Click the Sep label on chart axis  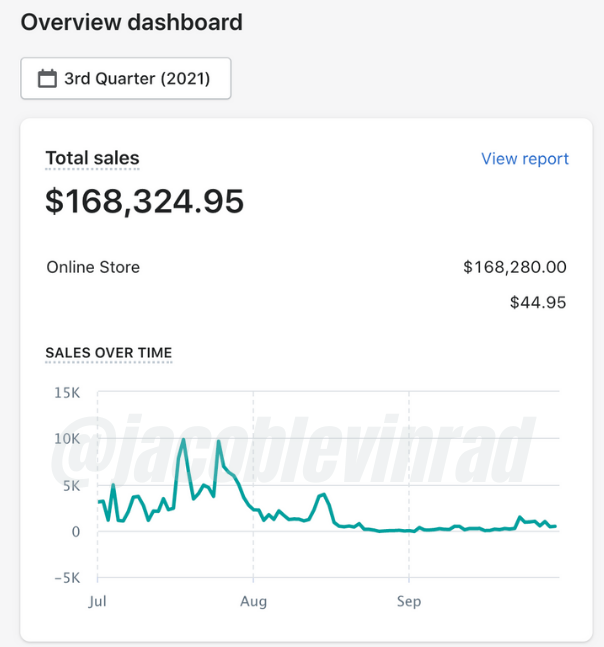408,601
